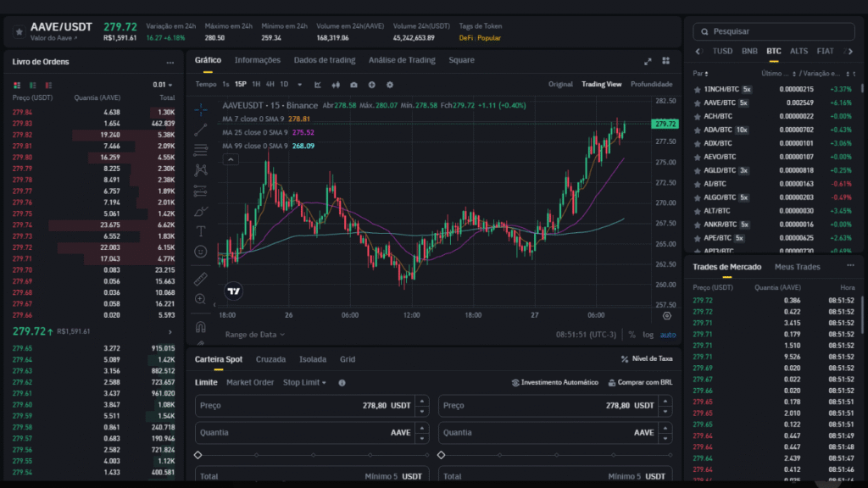Image resolution: width=868 pixels, height=488 pixels.
Task: Select the brush drawing tool
Action: (200, 211)
